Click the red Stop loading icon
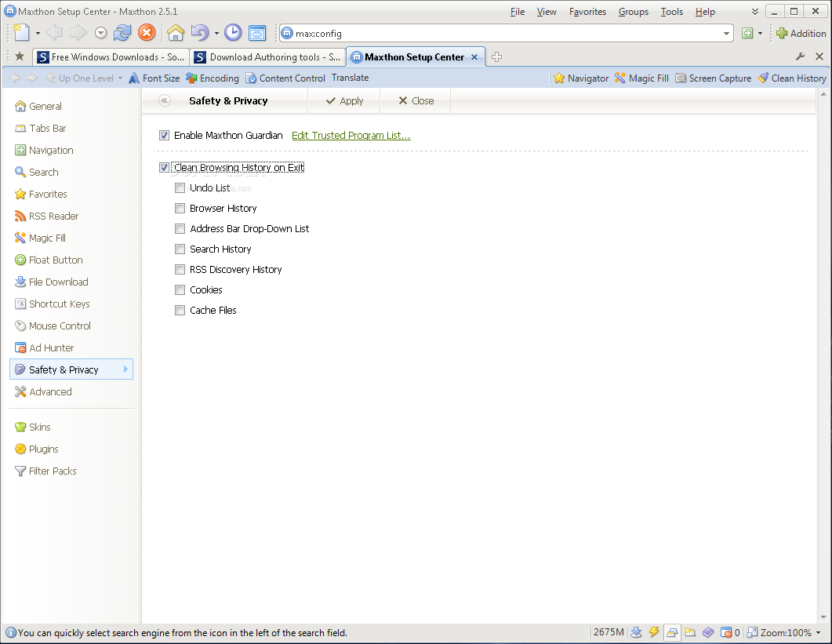Screen dimensions: 832x644 click(147, 33)
